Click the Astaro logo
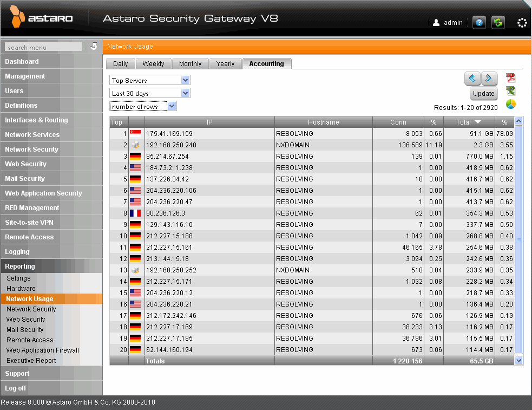Image resolution: width=532 pixels, height=410 pixels. point(41,17)
